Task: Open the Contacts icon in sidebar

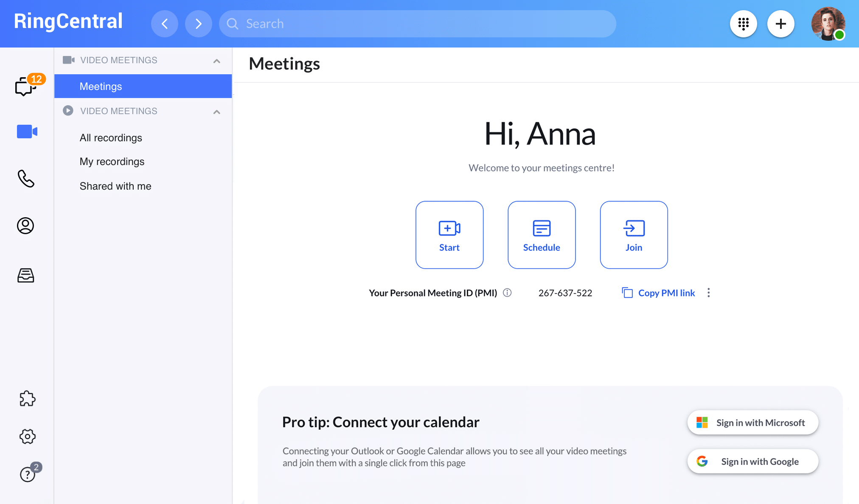Action: (x=25, y=226)
